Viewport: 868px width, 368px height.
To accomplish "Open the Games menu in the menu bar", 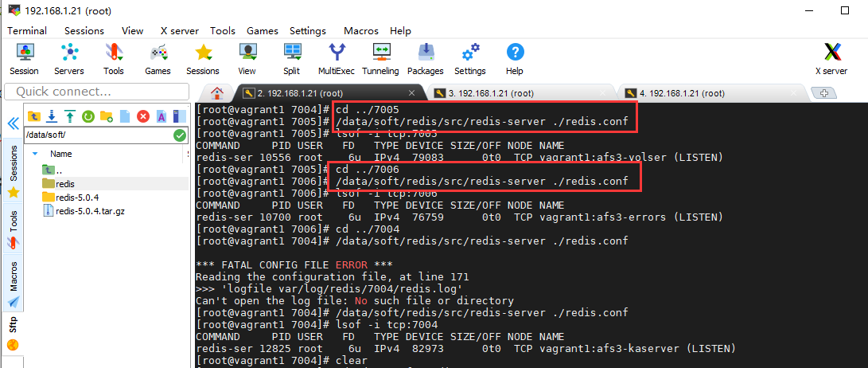I will [x=263, y=31].
